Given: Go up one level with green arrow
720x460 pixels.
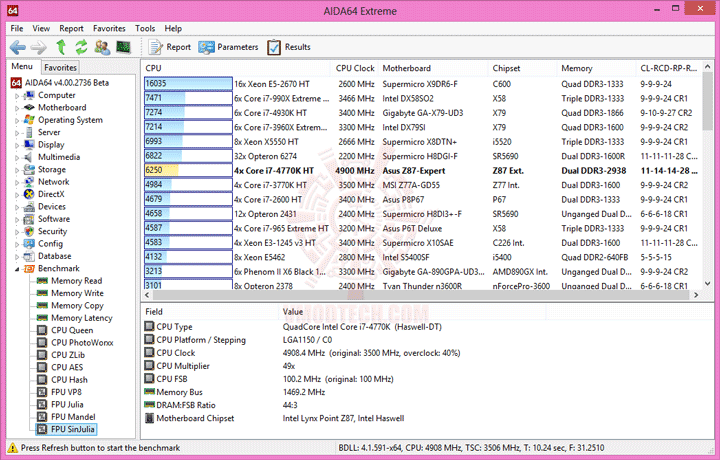Looking at the screenshot, I should (x=61, y=47).
